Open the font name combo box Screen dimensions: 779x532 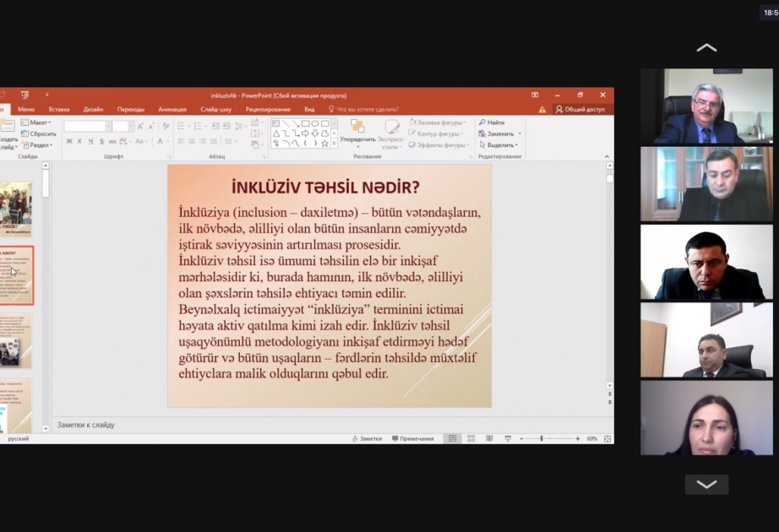click(x=87, y=126)
